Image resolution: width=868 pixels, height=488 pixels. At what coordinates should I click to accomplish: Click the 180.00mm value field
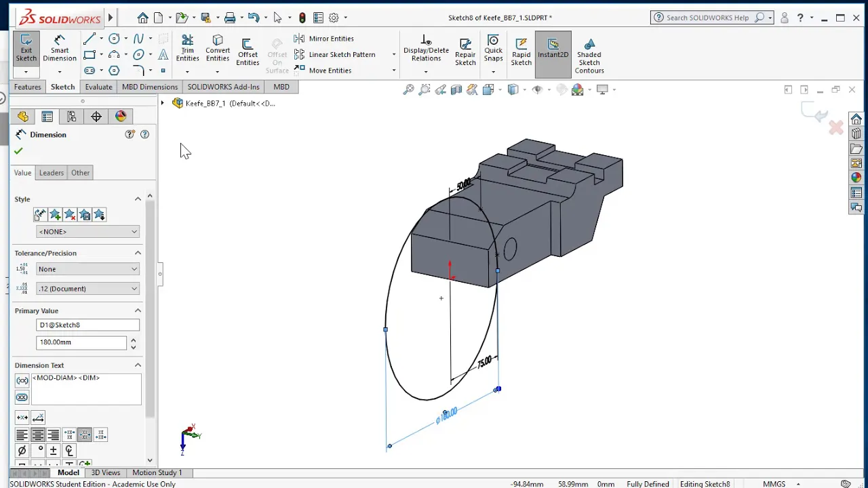(x=81, y=342)
